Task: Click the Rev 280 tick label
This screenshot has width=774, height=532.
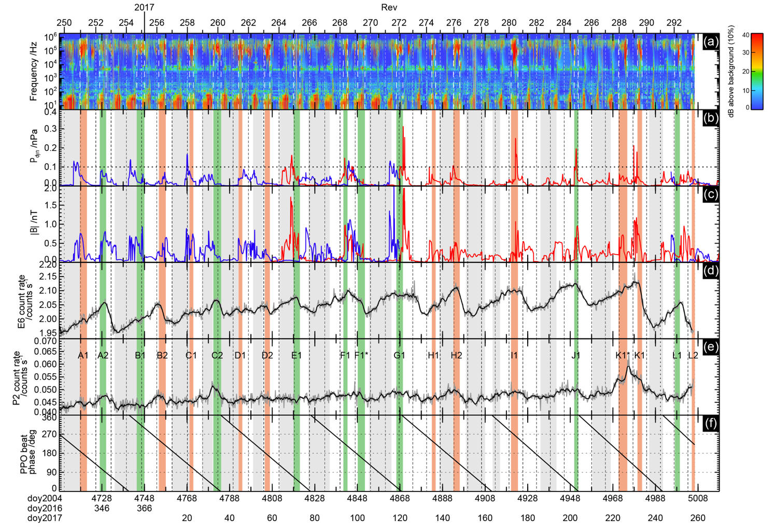Action: 509,23
